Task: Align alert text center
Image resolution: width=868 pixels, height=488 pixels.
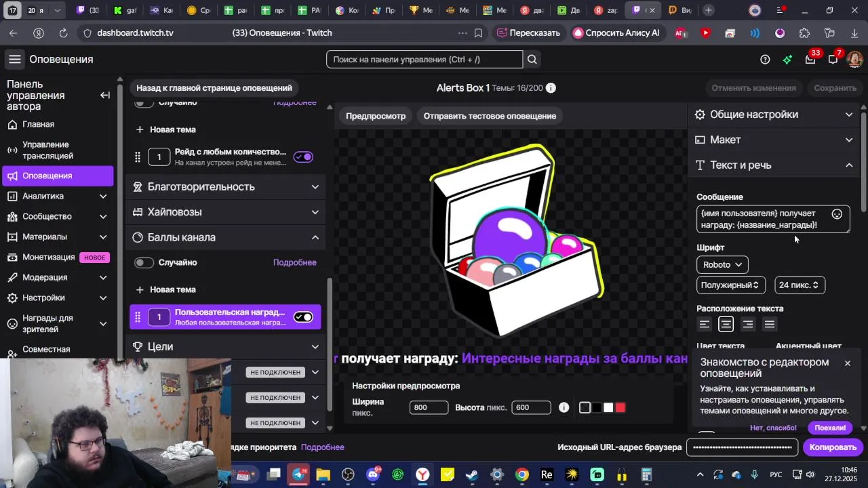Action: click(x=726, y=325)
